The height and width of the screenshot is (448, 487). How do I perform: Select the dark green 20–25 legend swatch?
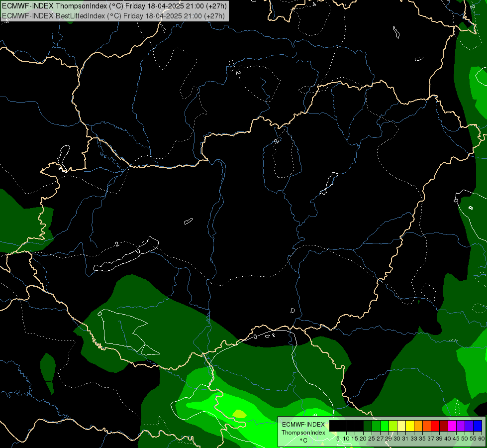[x=368, y=426]
